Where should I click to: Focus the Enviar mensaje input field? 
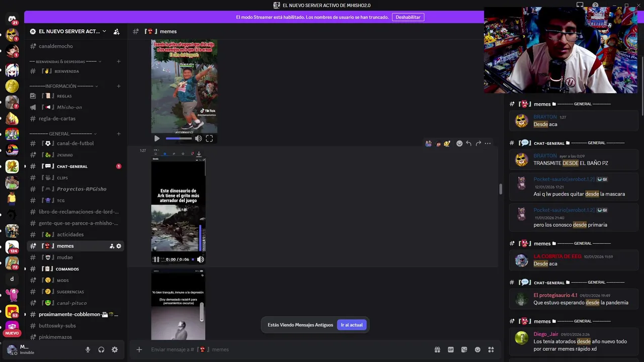(x=289, y=349)
